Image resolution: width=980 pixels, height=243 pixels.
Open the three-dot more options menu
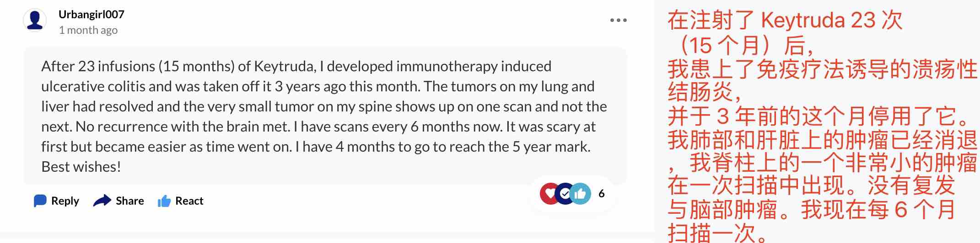pyautogui.click(x=618, y=21)
